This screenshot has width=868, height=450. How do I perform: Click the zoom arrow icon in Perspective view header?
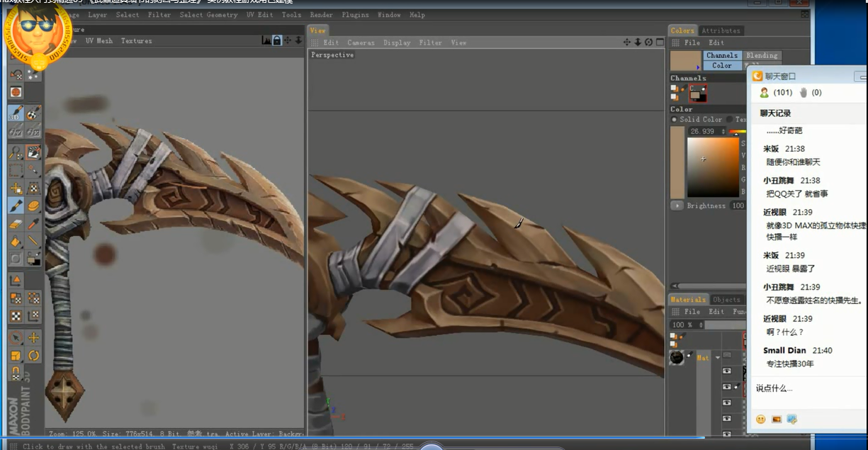pyautogui.click(x=638, y=43)
